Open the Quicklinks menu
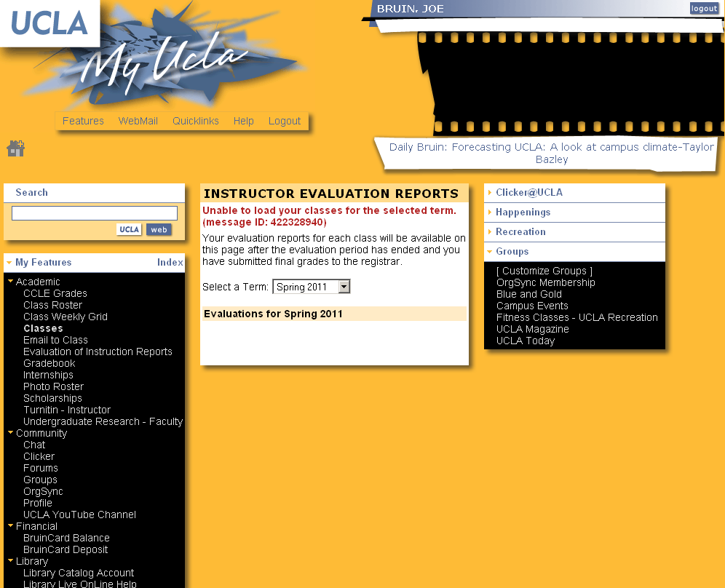This screenshot has height=588, width=725. click(195, 121)
